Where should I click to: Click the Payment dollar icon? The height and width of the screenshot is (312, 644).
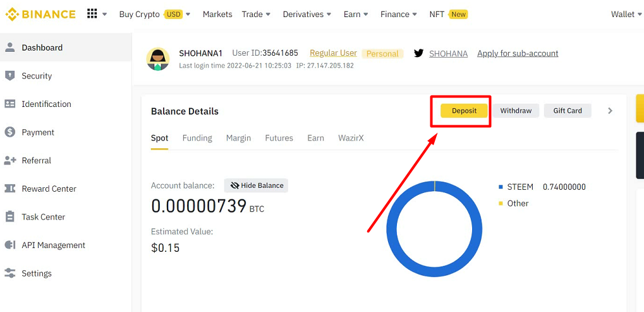pos(10,132)
